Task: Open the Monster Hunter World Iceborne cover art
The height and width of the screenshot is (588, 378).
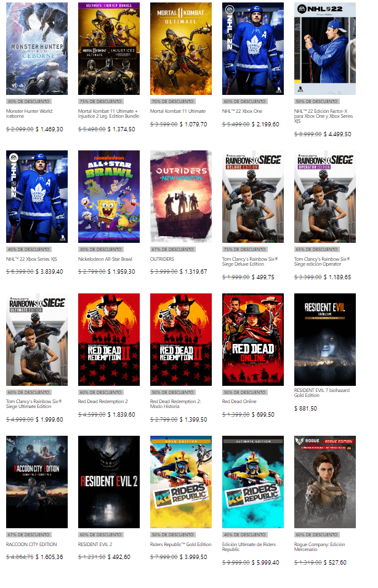Action: click(37, 49)
